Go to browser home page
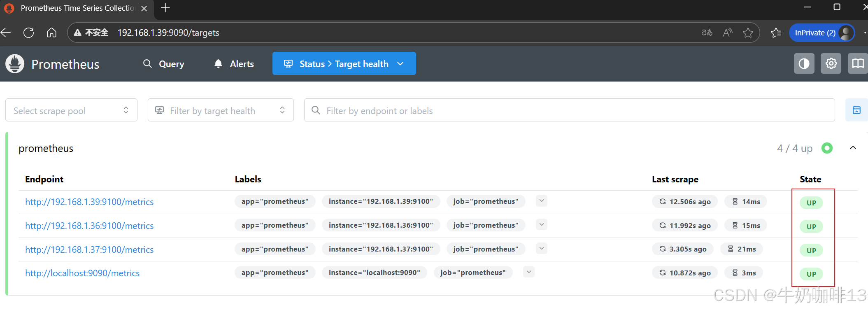This screenshot has height=310, width=868. (51, 33)
